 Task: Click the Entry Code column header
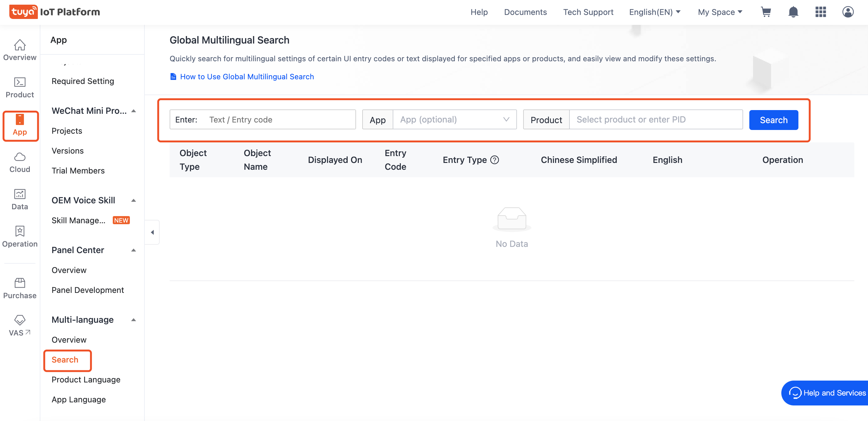[x=395, y=160]
